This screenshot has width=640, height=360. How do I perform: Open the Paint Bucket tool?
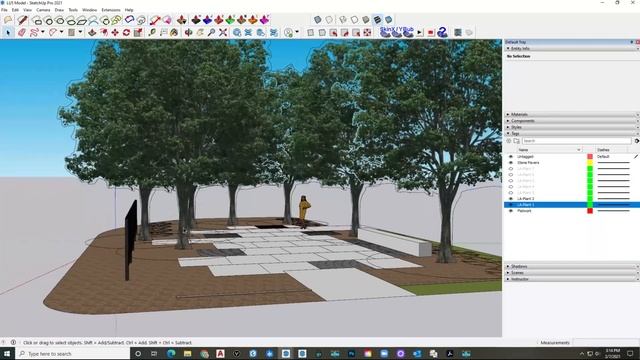[174, 32]
